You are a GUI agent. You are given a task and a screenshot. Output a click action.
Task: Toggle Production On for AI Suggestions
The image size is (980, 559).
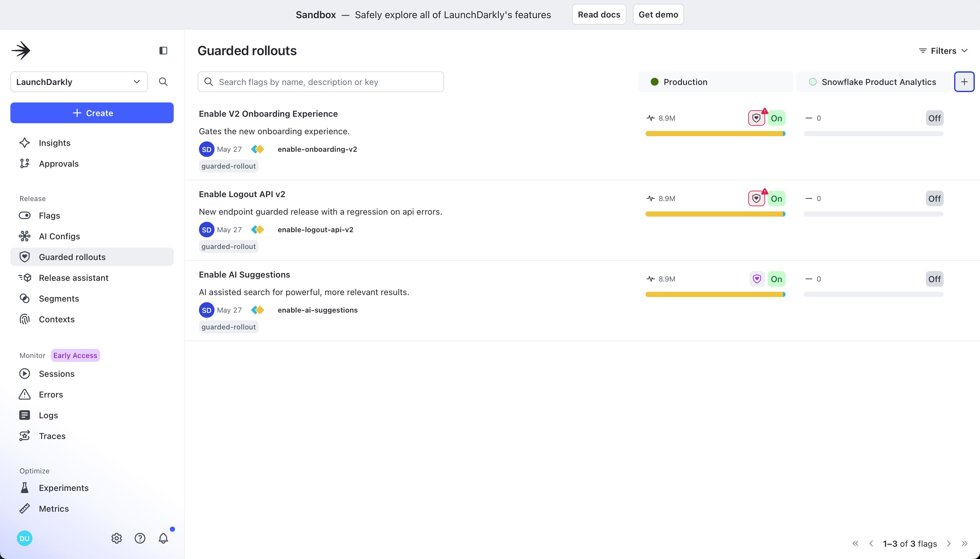pyautogui.click(x=776, y=279)
